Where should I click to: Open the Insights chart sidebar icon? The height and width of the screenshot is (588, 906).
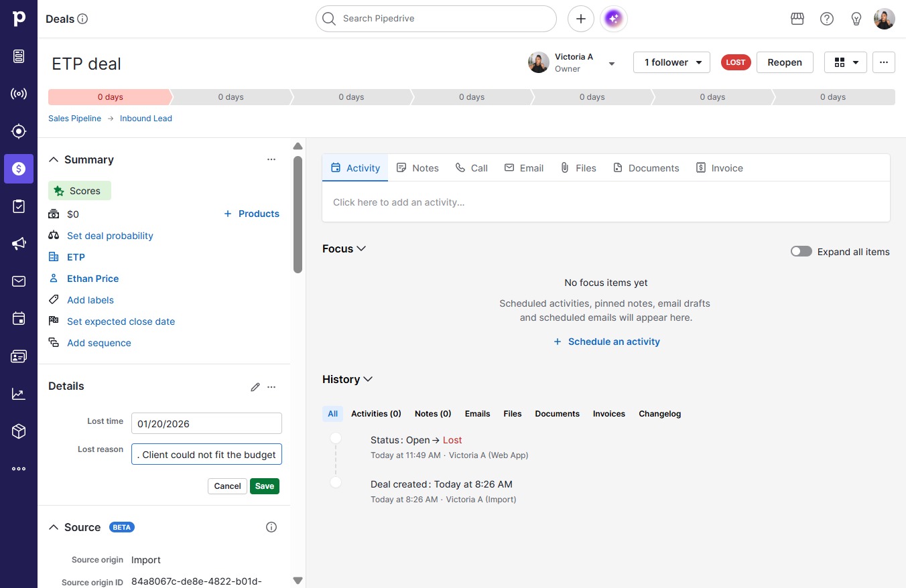click(x=19, y=394)
